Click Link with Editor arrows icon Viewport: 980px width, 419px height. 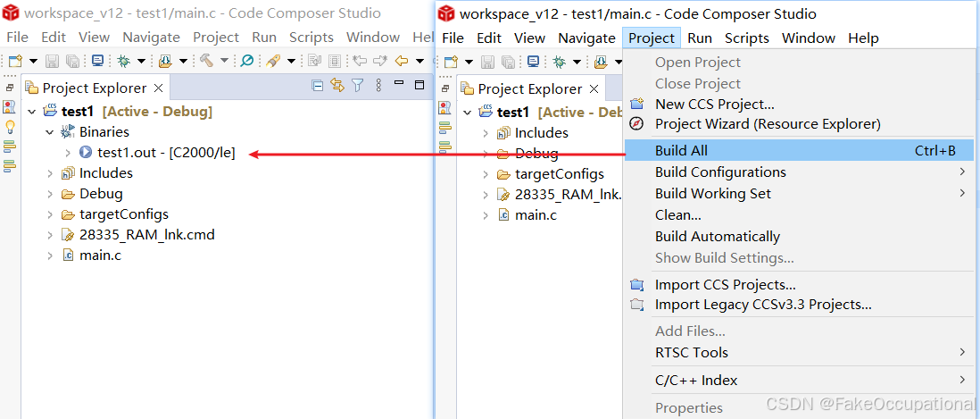(337, 86)
